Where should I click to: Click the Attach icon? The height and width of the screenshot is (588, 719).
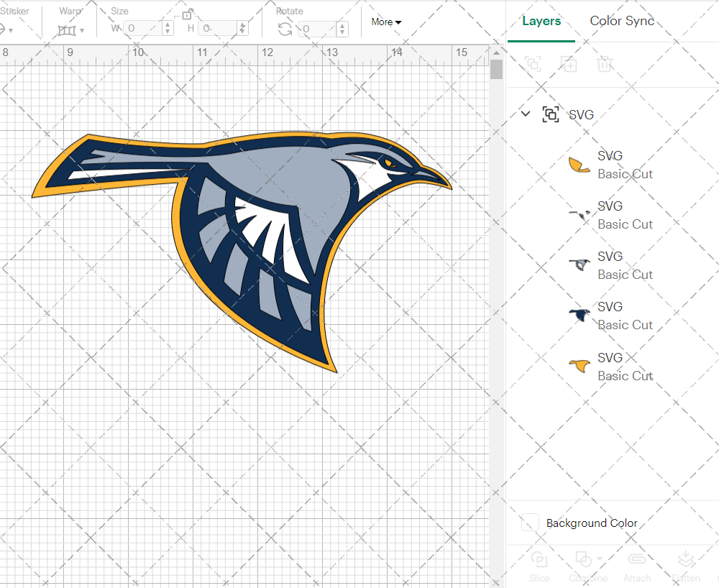point(637,568)
